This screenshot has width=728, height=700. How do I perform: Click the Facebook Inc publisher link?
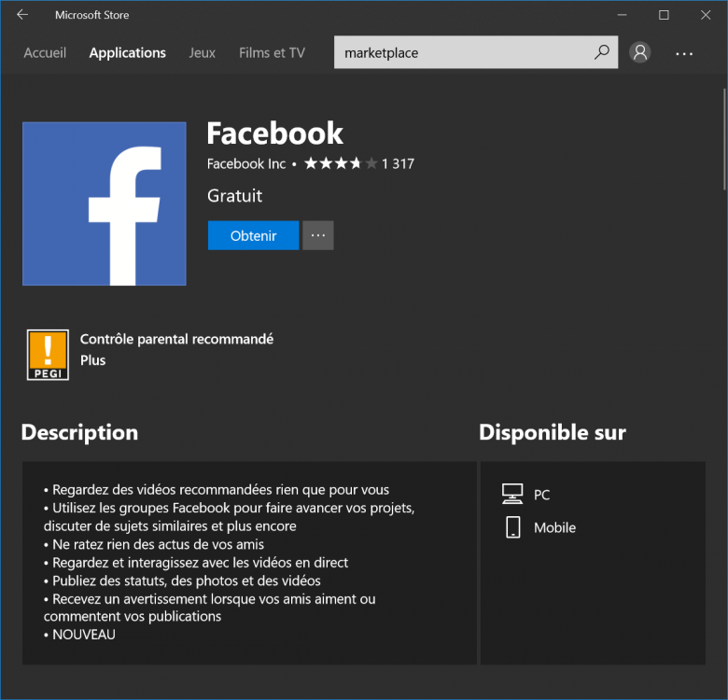coord(246,164)
